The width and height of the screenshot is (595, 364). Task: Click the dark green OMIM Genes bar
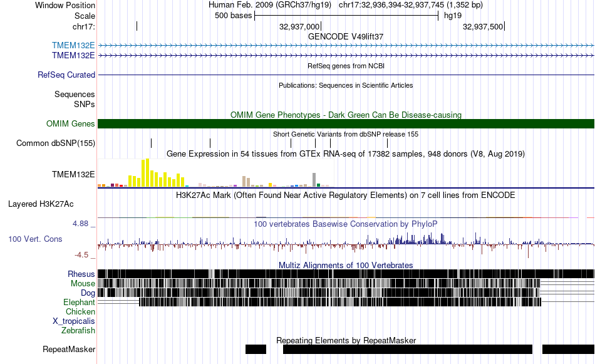click(x=346, y=124)
